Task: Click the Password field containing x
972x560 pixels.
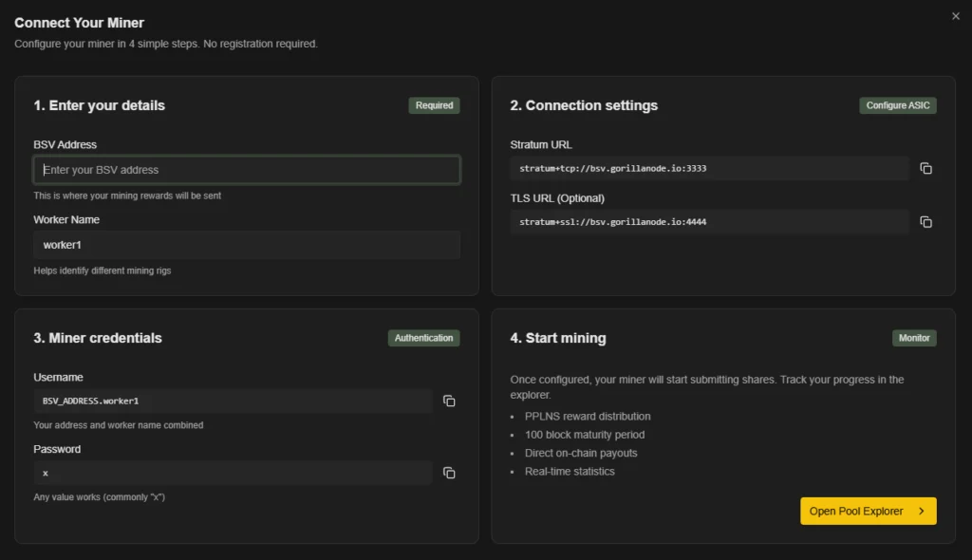Action: (233, 472)
